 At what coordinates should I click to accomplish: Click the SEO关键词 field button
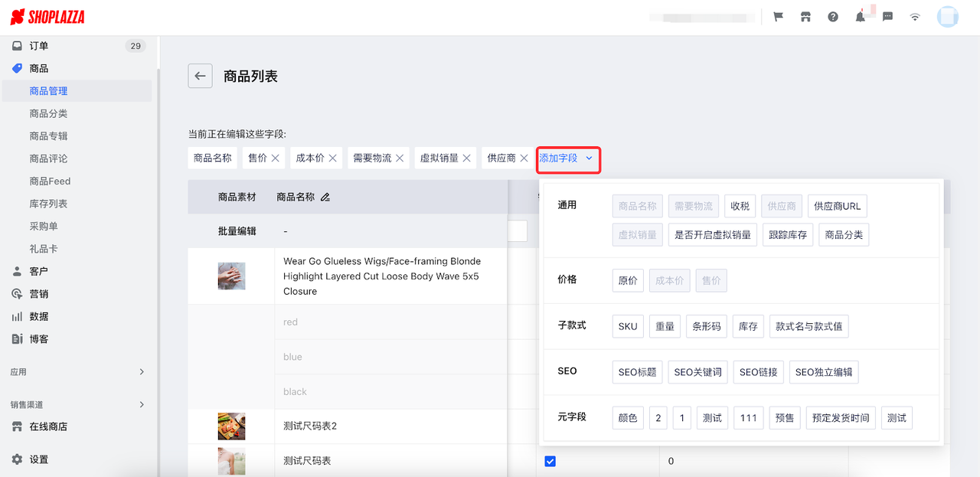click(x=697, y=371)
